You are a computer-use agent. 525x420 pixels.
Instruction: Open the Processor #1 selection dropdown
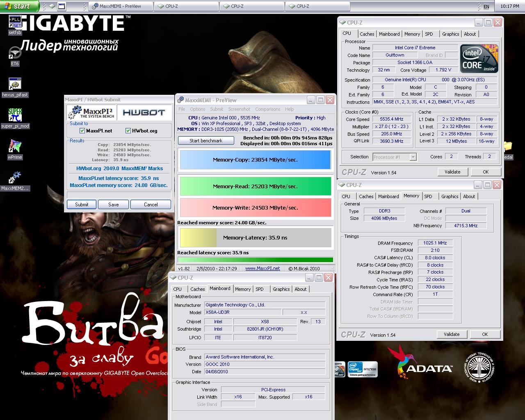(413, 157)
